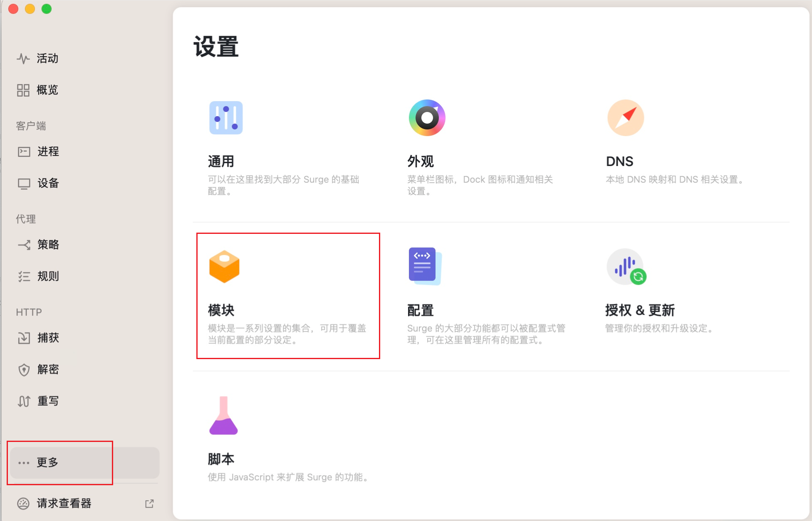Viewport: 812px width, 521px height.
Task: Click the 通用 settings title
Action: 221,161
